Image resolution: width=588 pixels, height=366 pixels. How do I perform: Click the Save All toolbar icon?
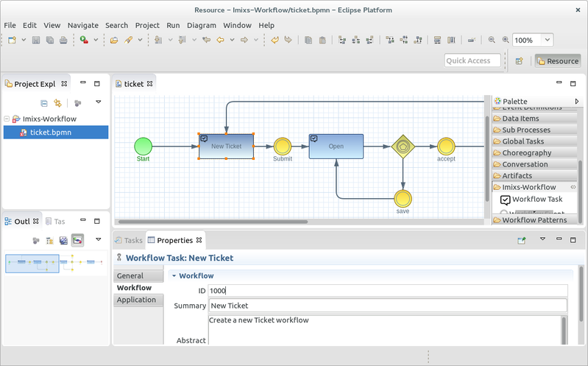[x=49, y=40]
